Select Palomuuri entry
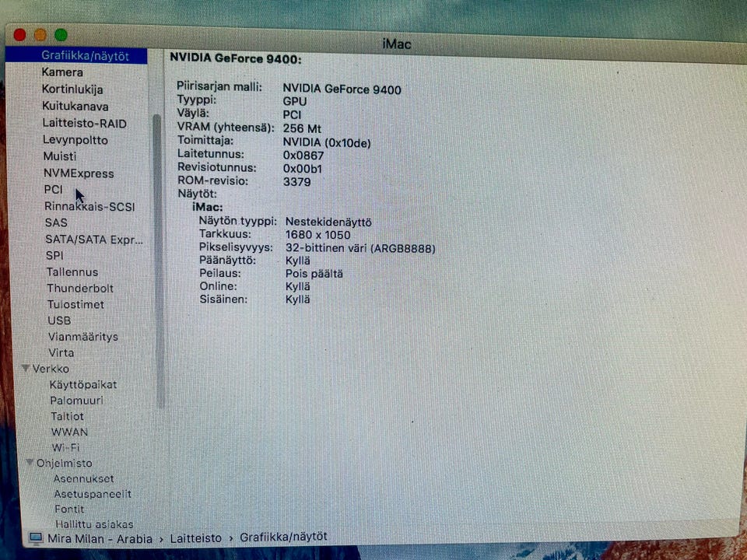This screenshot has height=560, width=747. click(x=76, y=401)
